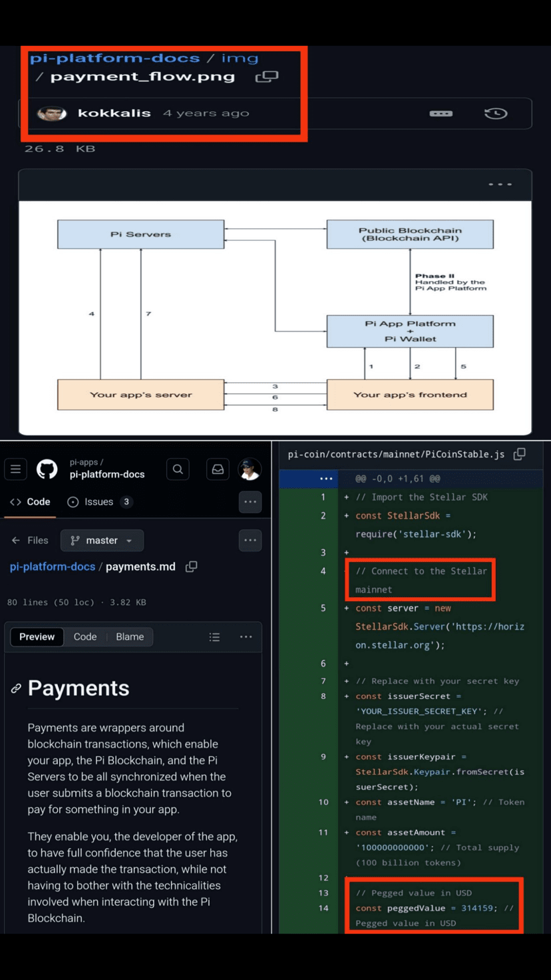The height and width of the screenshot is (980, 551).
Task: Click 'Your app's frontend' box in diagram
Action: 410,395
